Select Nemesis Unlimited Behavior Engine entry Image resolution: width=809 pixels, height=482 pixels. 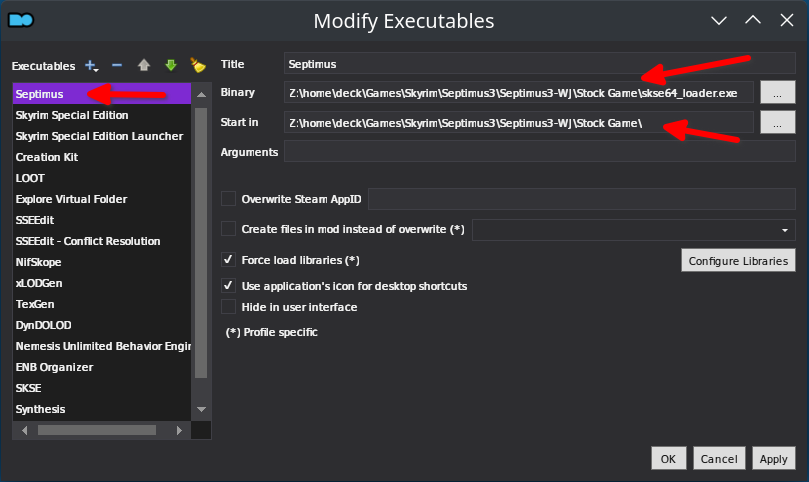[x=102, y=346]
